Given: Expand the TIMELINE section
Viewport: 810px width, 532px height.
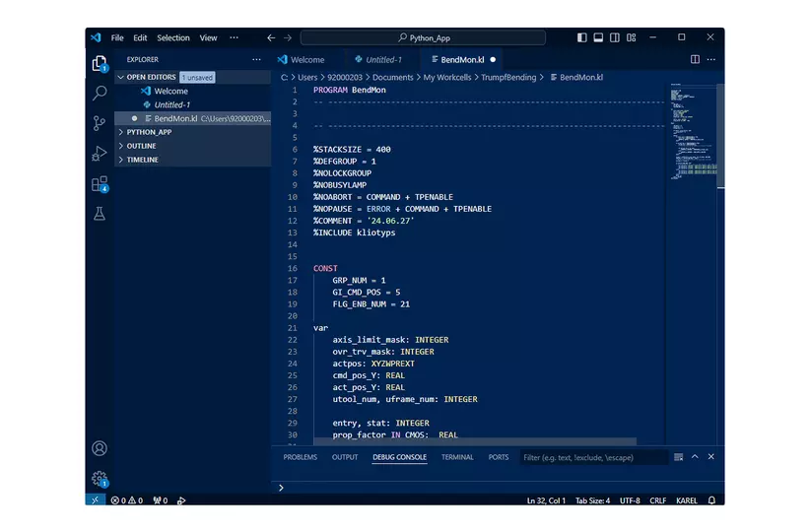Looking at the screenshot, I should [142, 160].
